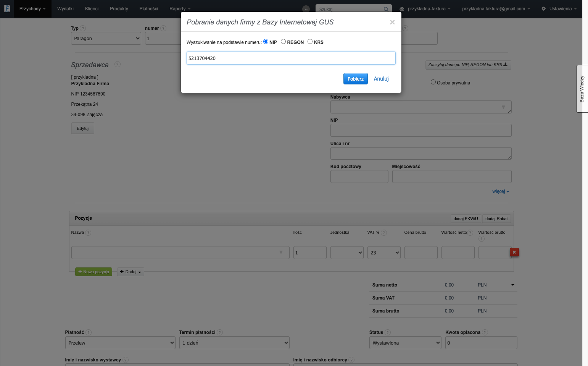
Task: Click the green Nowa pozycja button
Action: coord(93,272)
